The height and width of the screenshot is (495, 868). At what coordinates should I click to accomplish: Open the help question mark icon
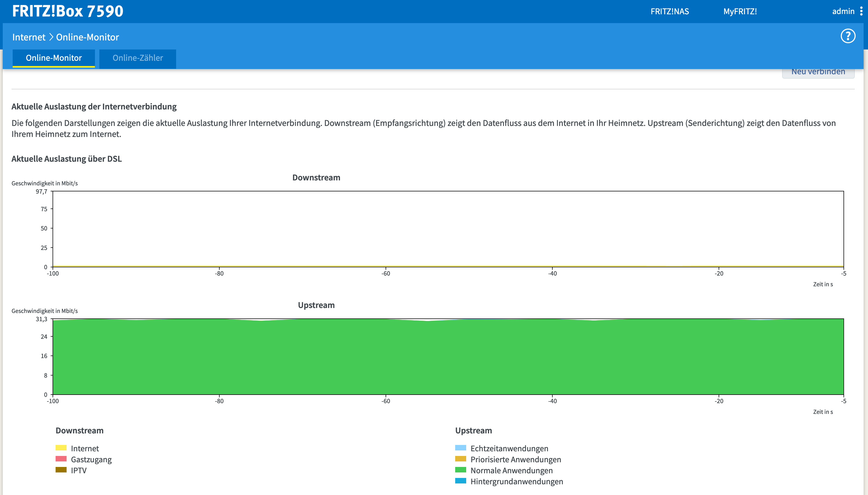848,36
